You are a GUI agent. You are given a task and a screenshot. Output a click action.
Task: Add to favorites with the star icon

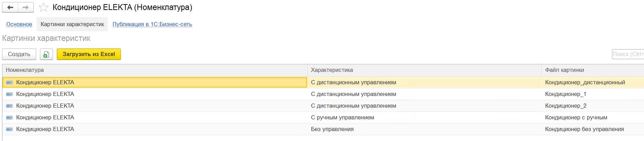click(43, 7)
